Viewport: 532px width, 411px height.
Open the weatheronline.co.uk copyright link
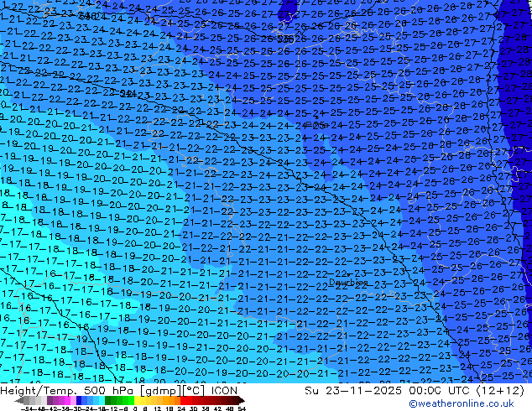click(x=461, y=403)
